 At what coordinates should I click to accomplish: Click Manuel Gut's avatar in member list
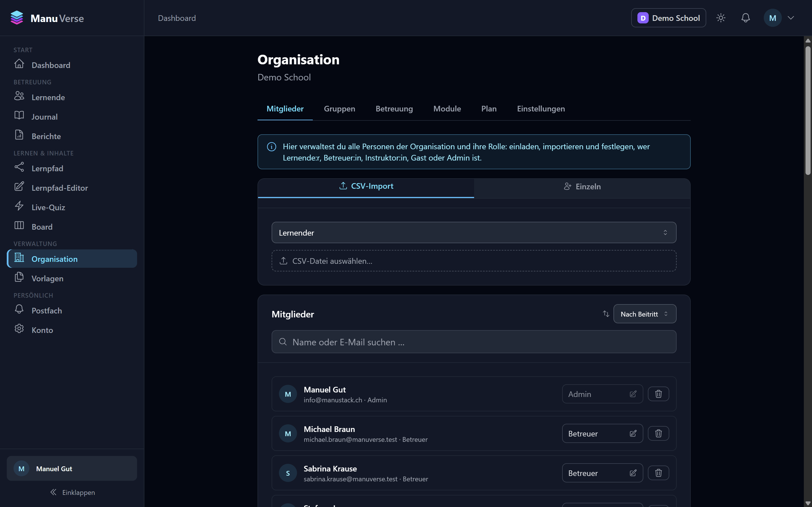click(x=287, y=394)
